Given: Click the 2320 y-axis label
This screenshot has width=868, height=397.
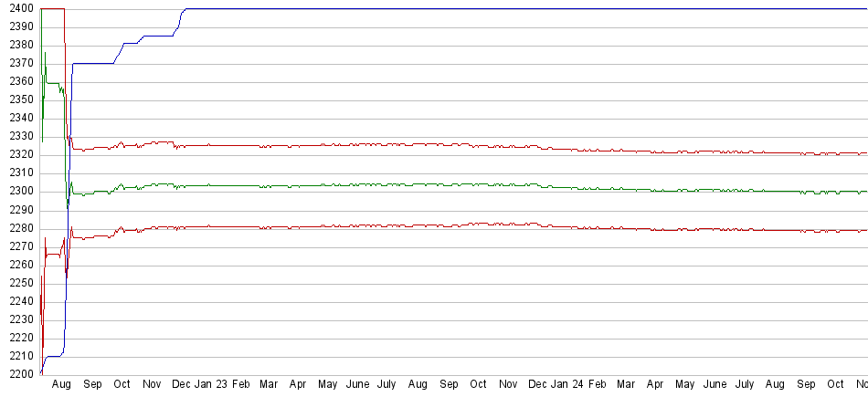Looking at the screenshot, I should (x=17, y=155).
